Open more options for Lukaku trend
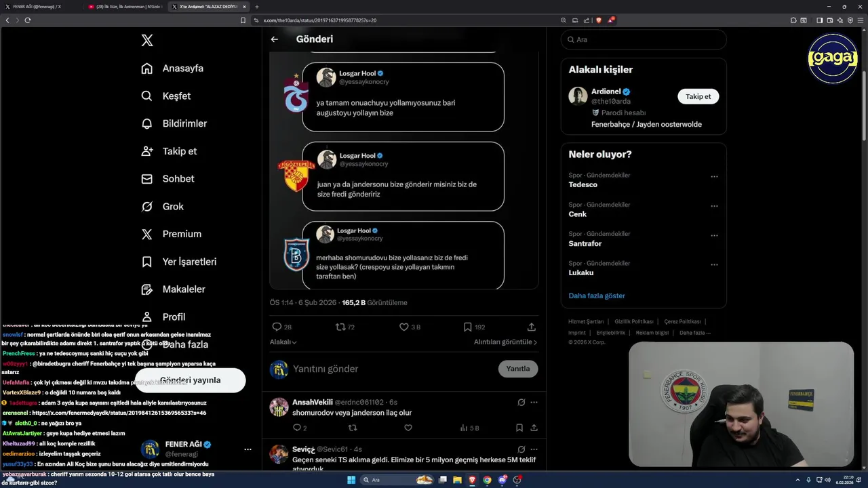 coord(714,264)
